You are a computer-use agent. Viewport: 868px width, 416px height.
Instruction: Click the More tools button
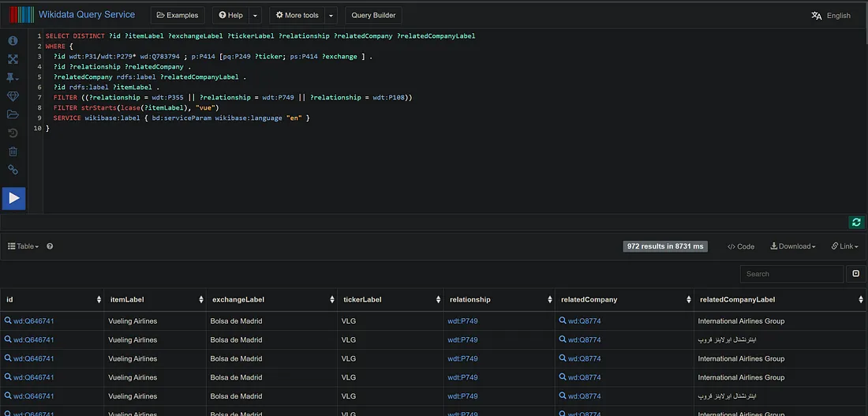coord(297,16)
